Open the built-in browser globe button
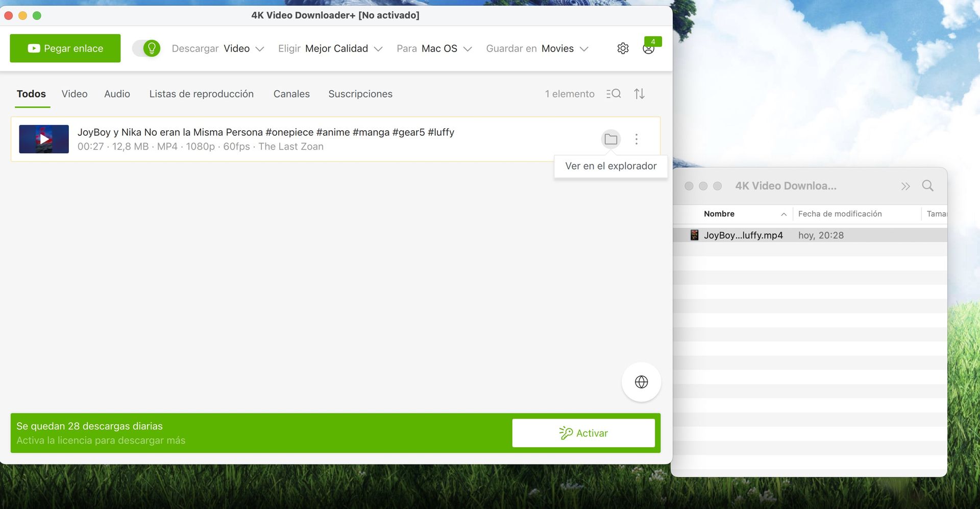The width and height of the screenshot is (980, 509). click(x=641, y=382)
